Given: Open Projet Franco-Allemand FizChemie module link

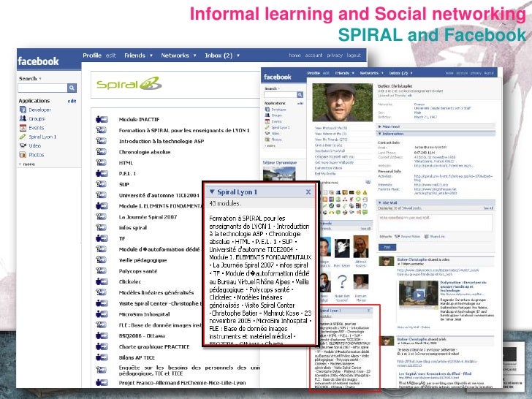Looking at the screenshot, I should pyautogui.click(x=182, y=383).
